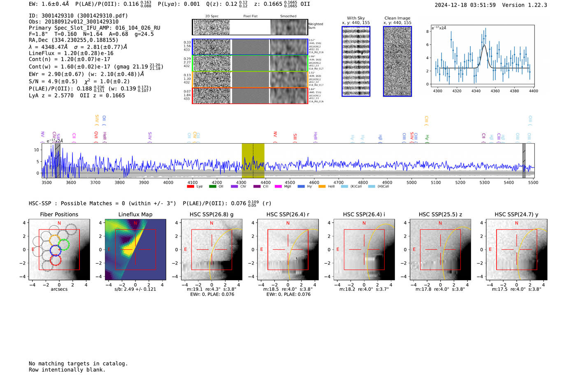The image size is (576, 392).
Task: Click the Fiber Positions cutout image
Action: 59,250
